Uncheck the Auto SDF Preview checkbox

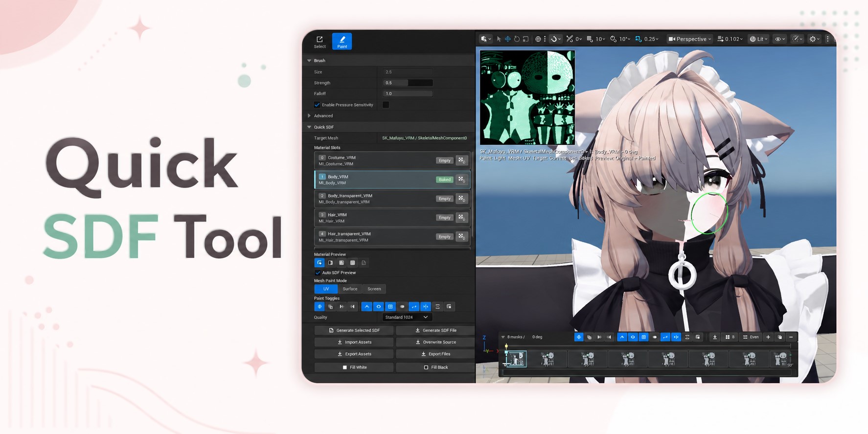click(x=318, y=273)
